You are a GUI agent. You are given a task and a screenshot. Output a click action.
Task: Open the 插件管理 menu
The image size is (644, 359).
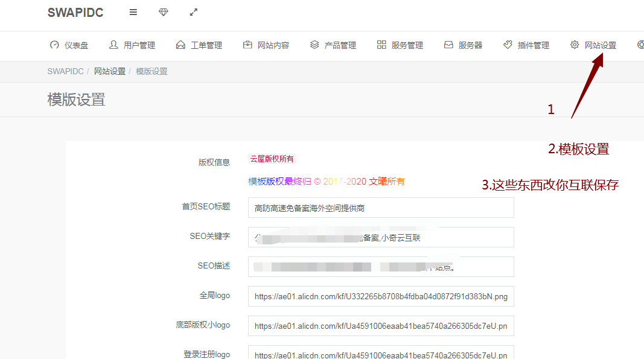pyautogui.click(x=533, y=45)
